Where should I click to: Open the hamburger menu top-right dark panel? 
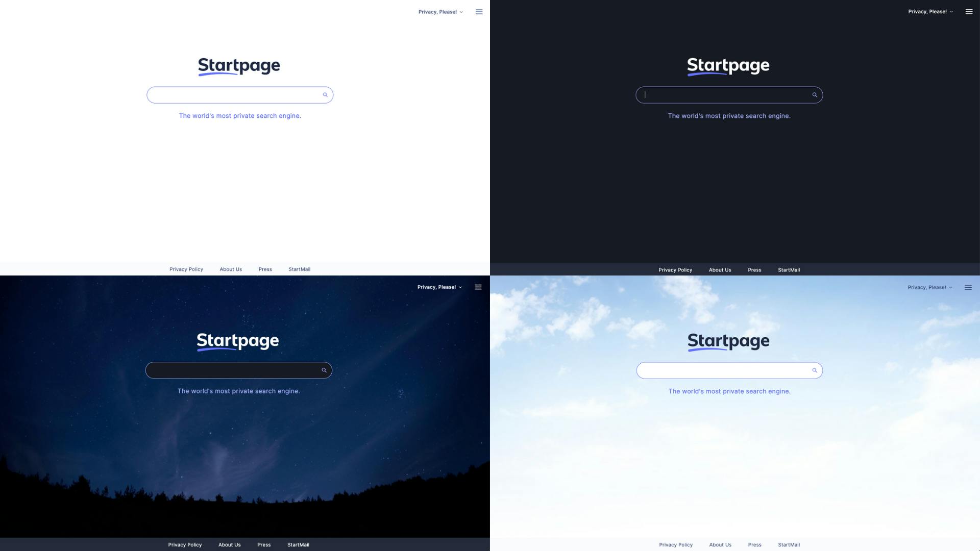point(969,11)
